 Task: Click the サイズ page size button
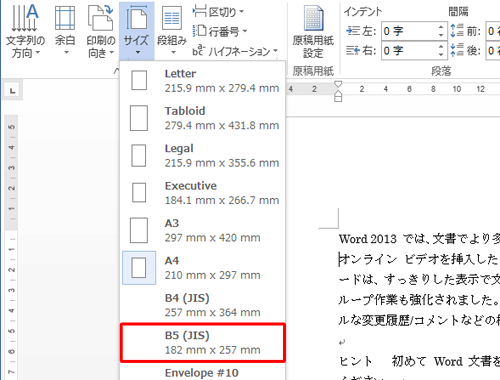click(x=136, y=31)
